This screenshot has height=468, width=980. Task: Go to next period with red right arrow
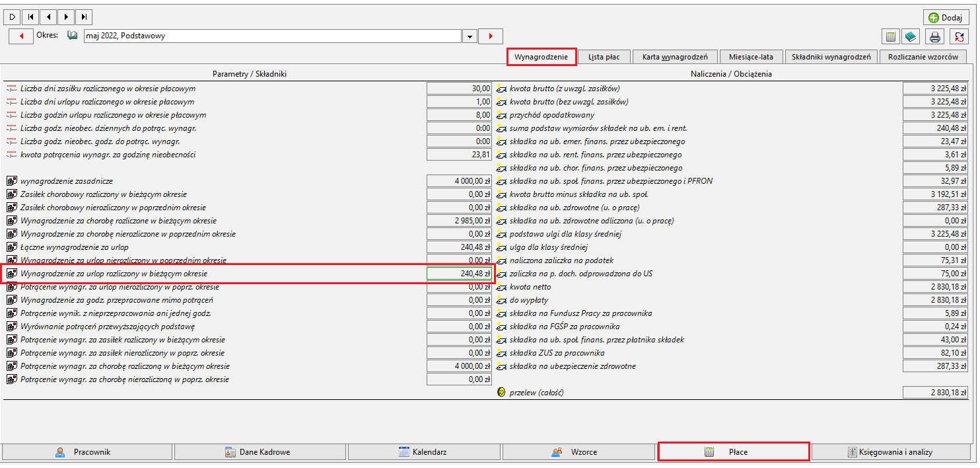[x=491, y=36]
